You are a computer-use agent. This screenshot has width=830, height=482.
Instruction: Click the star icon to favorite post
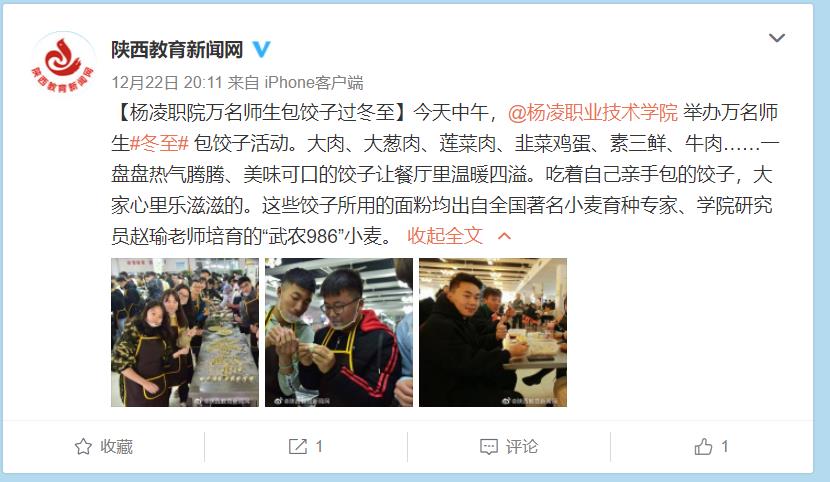coord(83,447)
